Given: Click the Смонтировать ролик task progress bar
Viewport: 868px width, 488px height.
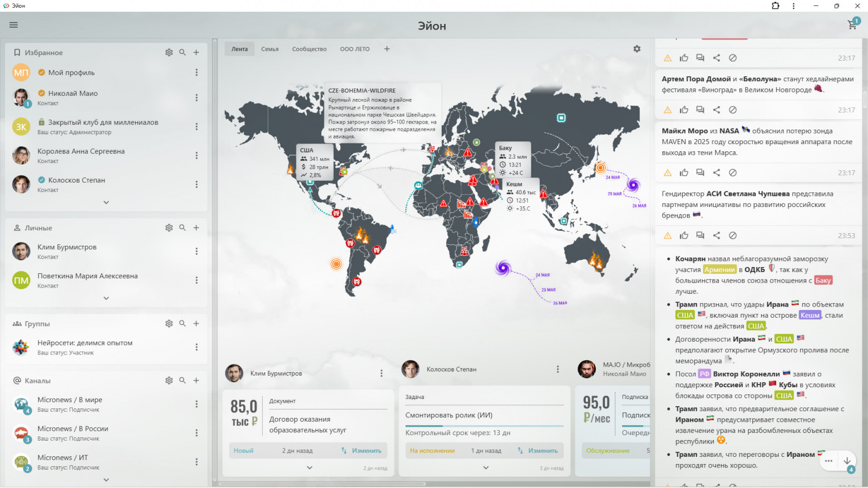Looking at the screenshot, I should click(x=484, y=426).
